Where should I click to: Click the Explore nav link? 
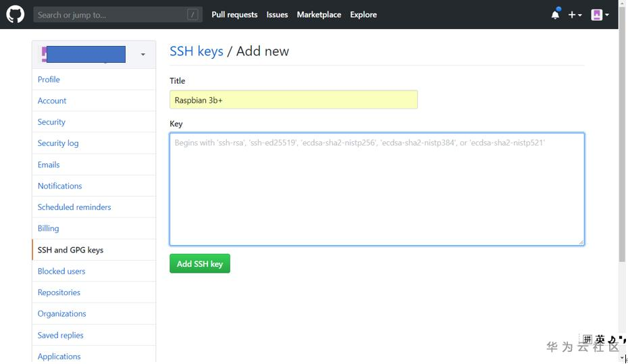pyautogui.click(x=363, y=14)
